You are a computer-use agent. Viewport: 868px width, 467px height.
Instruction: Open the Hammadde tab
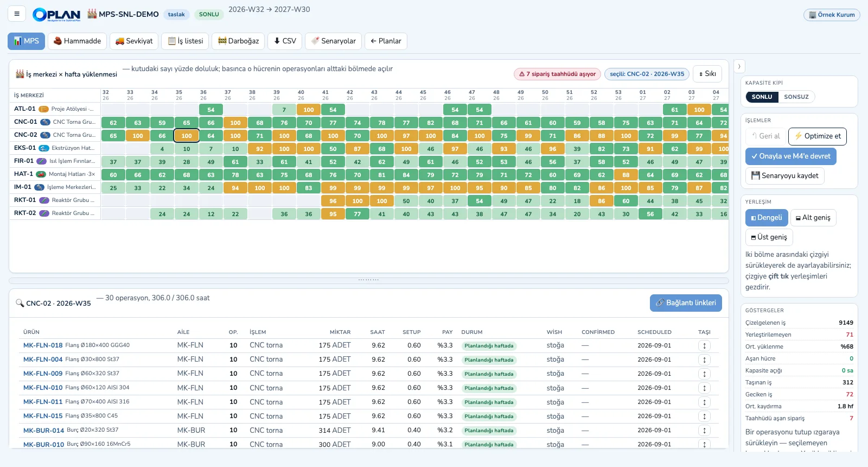[77, 41]
